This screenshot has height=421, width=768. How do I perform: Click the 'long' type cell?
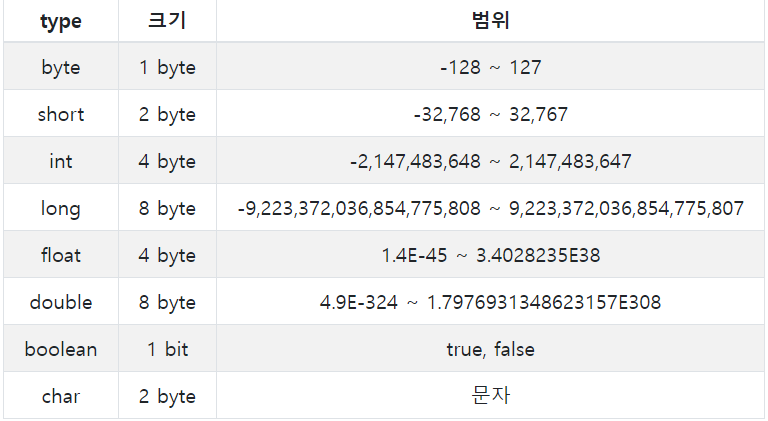click(61, 208)
